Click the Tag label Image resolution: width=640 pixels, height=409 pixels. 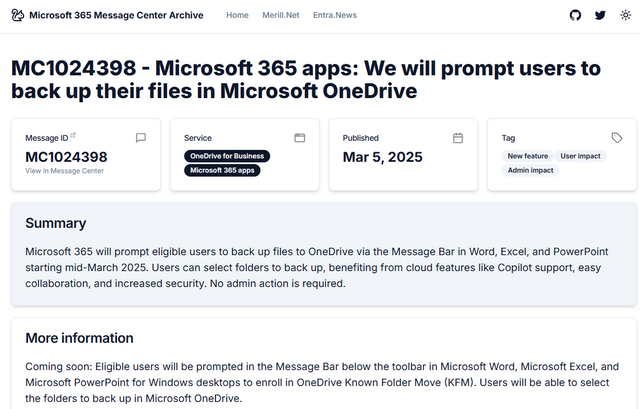click(508, 138)
